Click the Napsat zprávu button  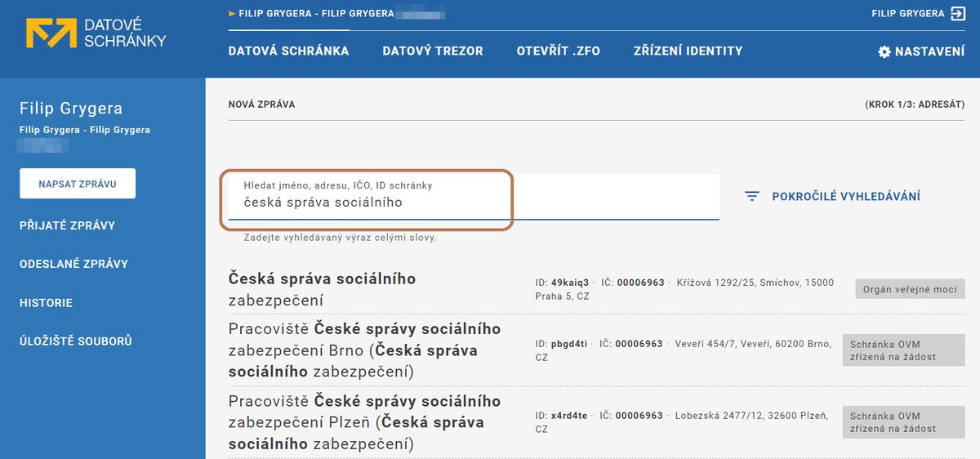click(78, 184)
